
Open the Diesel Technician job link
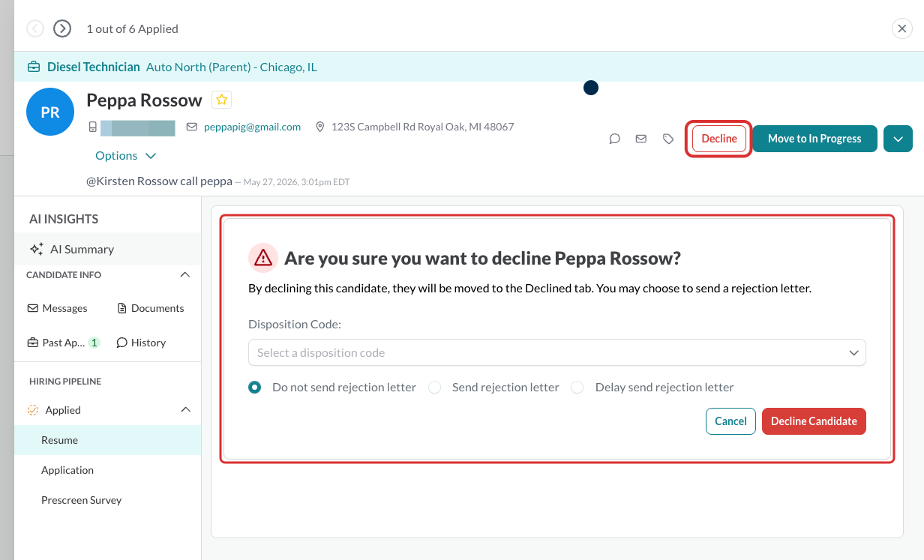(94, 67)
